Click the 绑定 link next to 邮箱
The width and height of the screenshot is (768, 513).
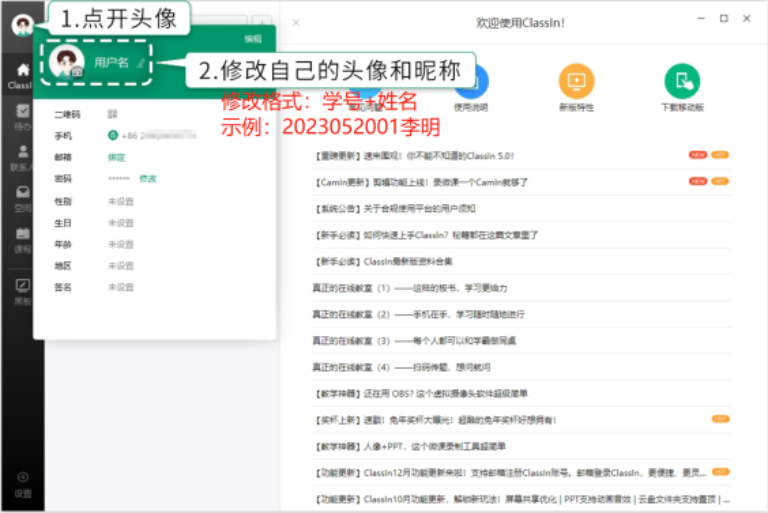[x=117, y=157]
